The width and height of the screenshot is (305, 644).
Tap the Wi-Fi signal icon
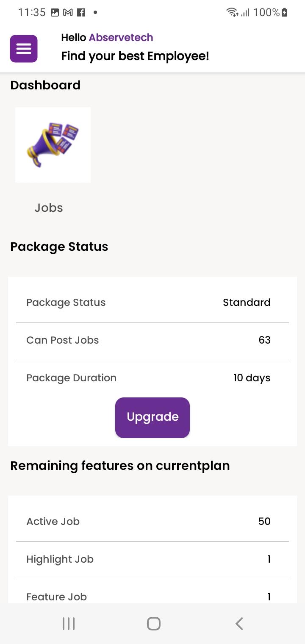(x=232, y=12)
